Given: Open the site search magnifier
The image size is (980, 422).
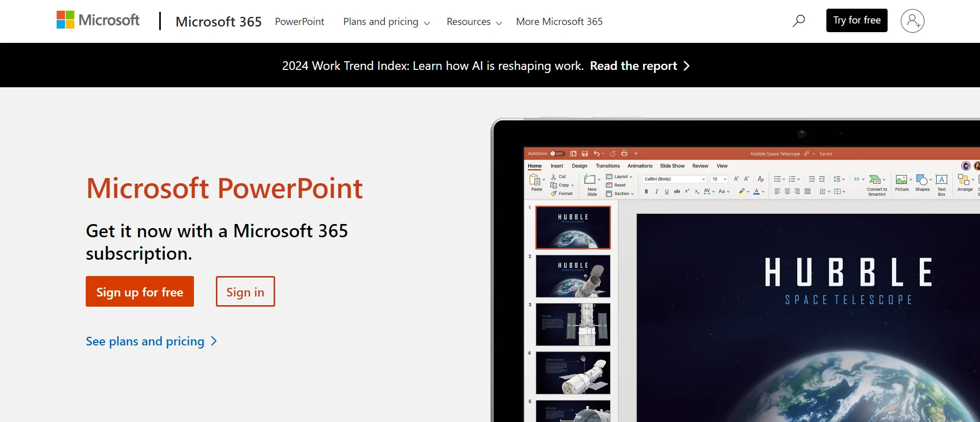Looking at the screenshot, I should [x=799, y=21].
